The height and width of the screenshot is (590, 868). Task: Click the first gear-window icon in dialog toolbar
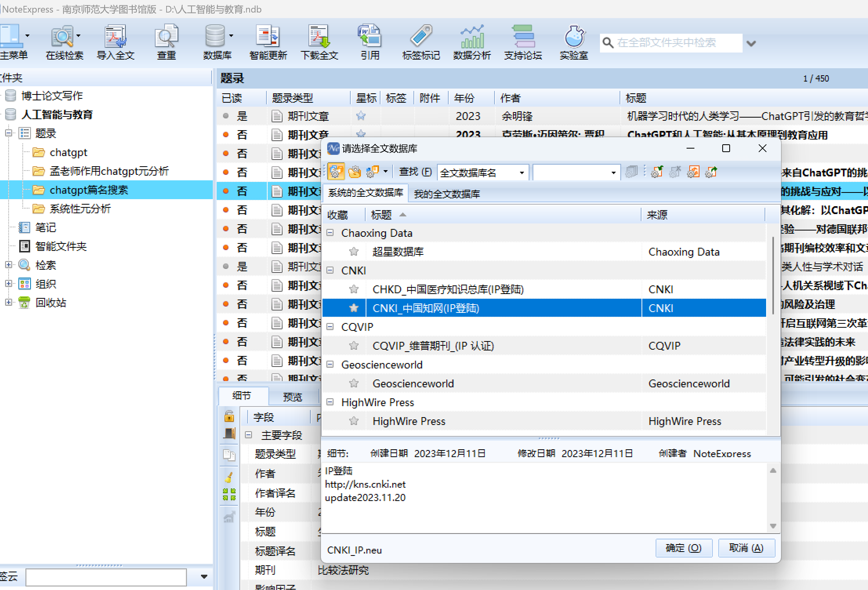click(x=336, y=172)
